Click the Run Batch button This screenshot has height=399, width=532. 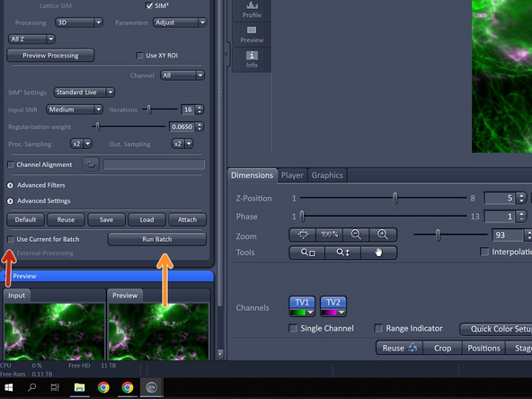click(x=156, y=239)
